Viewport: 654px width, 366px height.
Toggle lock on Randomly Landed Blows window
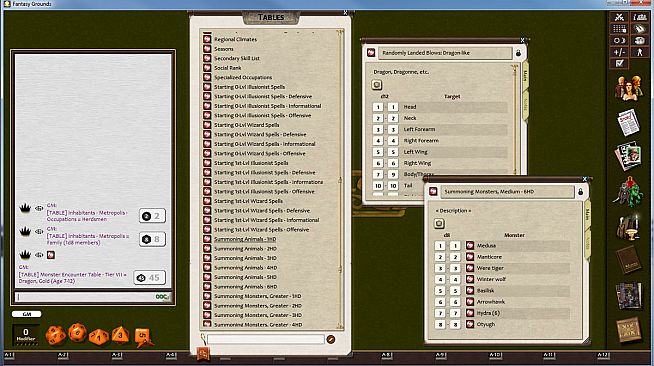pos(518,53)
